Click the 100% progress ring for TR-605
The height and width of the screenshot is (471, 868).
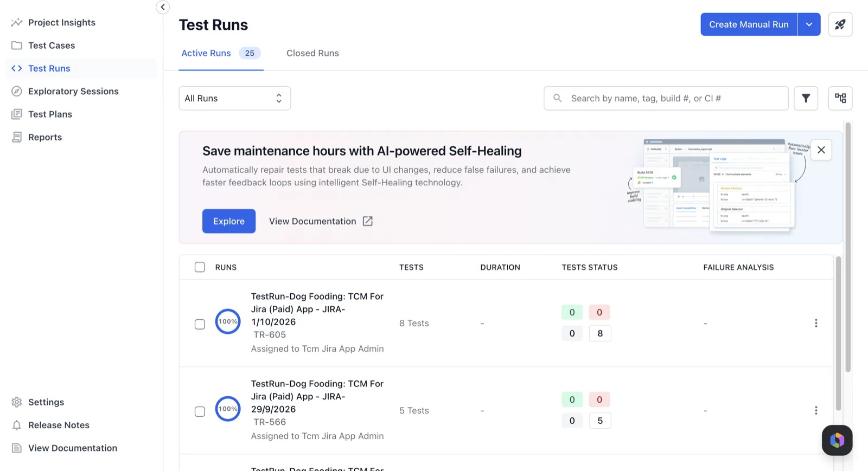(228, 321)
